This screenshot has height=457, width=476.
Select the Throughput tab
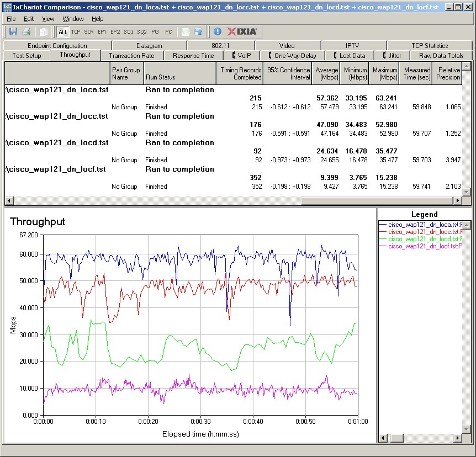(75, 55)
